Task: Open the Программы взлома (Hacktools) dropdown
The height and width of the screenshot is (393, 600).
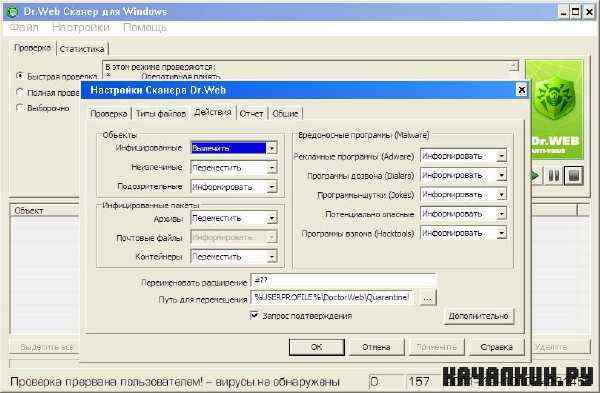Action: [x=501, y=233]
